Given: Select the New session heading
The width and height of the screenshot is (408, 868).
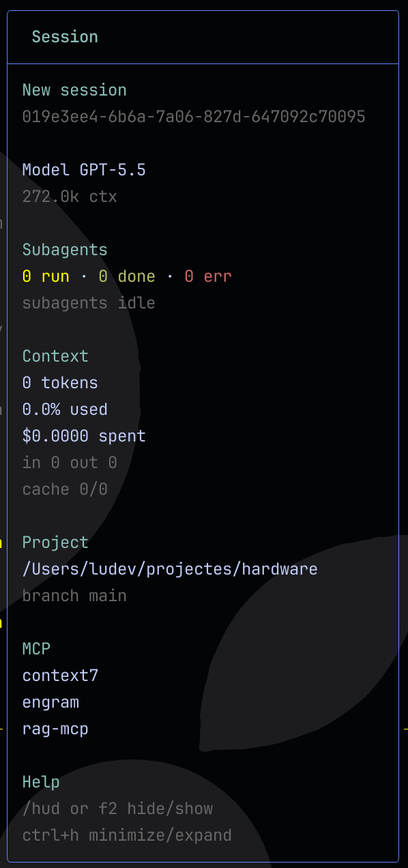Looking at the screenshot, I should point(74,90).
